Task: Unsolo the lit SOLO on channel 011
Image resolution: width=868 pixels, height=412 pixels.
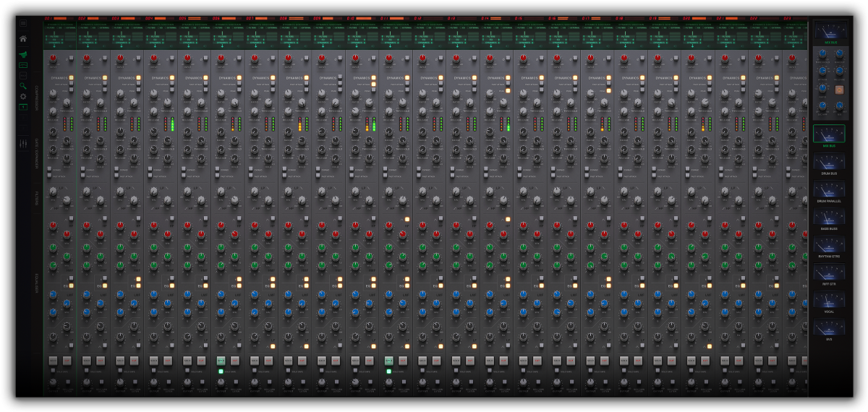Action: coord(388,360)
